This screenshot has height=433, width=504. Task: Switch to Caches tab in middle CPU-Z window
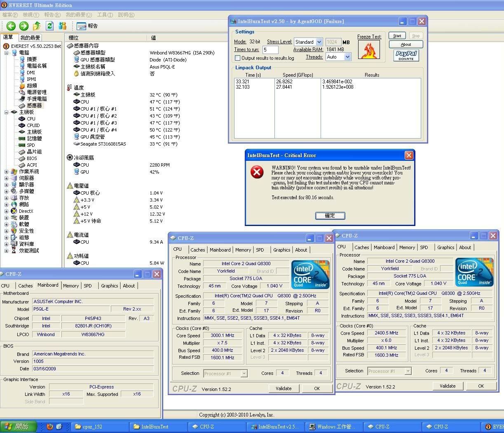pyautogui.click(x=198, y=250)
